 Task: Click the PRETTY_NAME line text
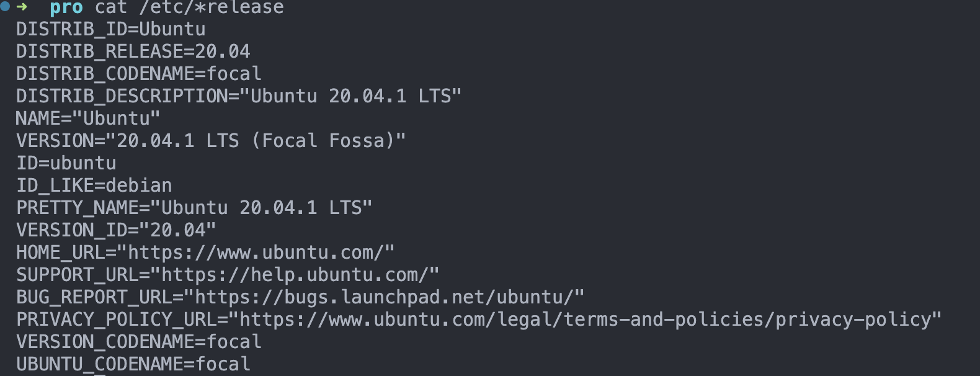point(194,208)
